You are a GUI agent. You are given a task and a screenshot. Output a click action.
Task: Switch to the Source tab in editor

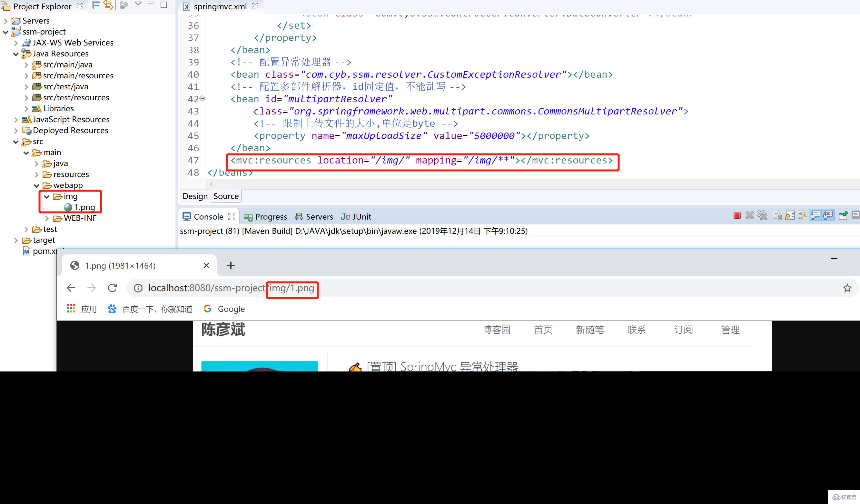coord(225,196)
